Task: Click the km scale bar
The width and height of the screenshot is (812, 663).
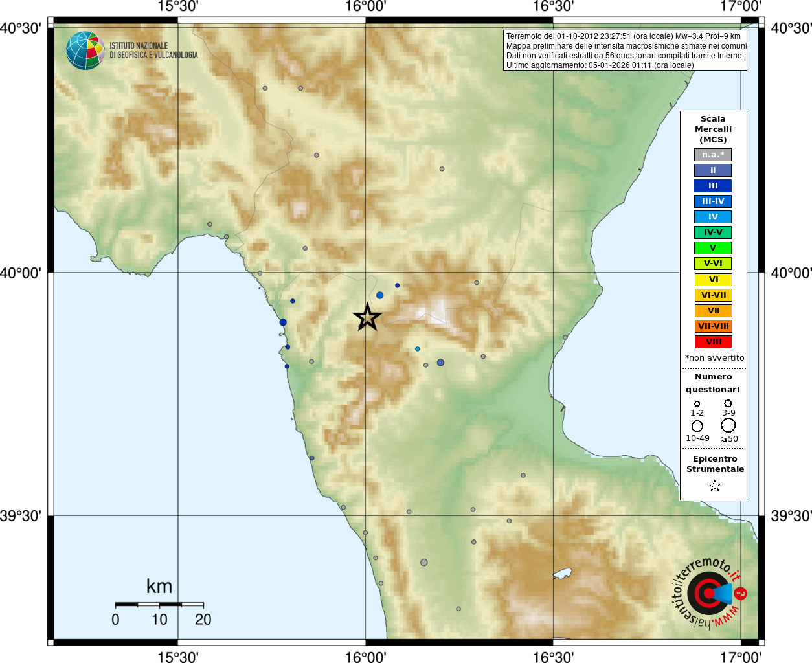Action: click(x=159, y=605)
